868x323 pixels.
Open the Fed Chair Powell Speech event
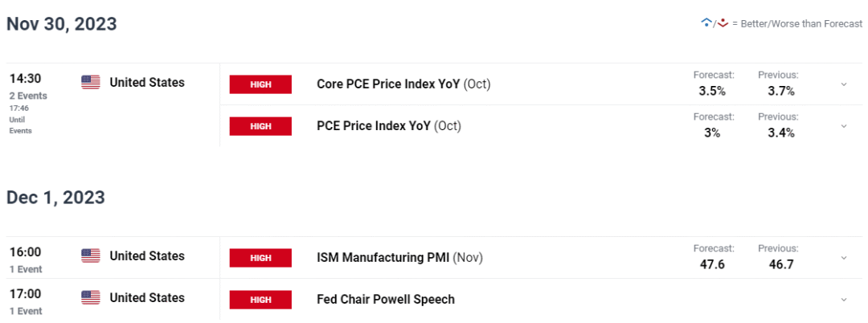386,299
